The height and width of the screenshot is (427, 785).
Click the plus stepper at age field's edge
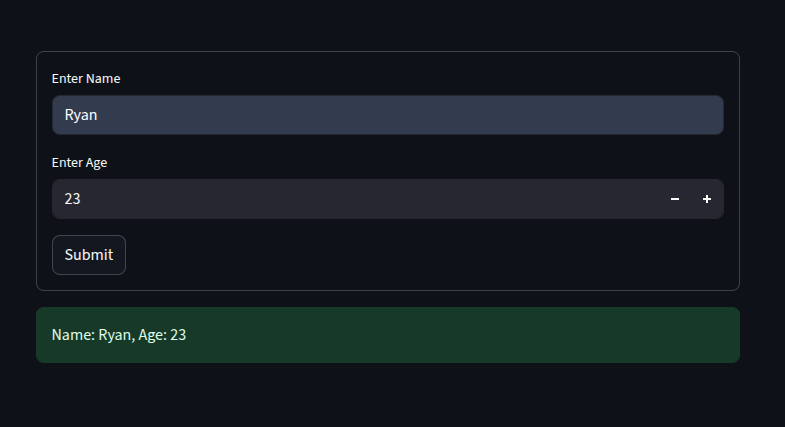tap(706, 199)
